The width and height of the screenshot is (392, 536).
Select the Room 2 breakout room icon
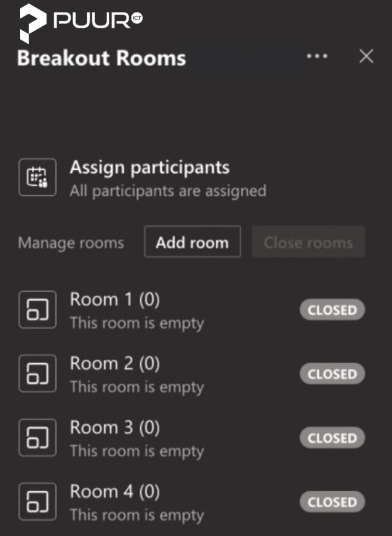click(37, 373)
